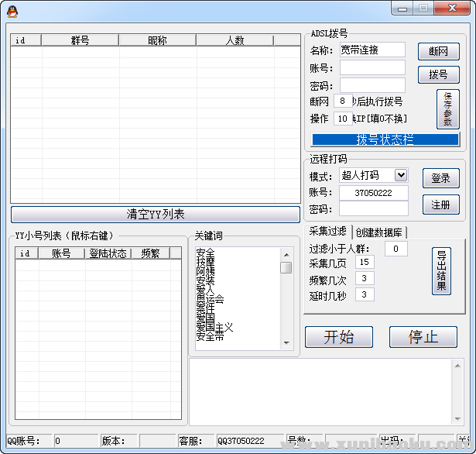Click the QQ penguin icon in title bar
Screen dimensions: 476x454
(x=11, y=10)
